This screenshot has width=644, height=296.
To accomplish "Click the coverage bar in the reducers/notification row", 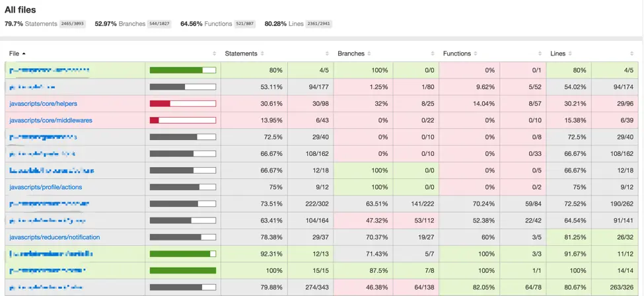I will tap(183, 237).
